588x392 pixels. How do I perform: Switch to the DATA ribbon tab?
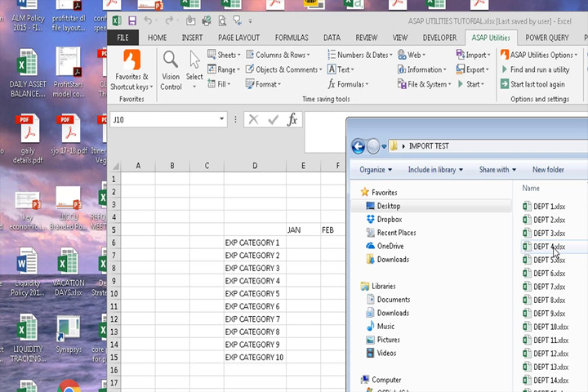(x=332, y=38)
